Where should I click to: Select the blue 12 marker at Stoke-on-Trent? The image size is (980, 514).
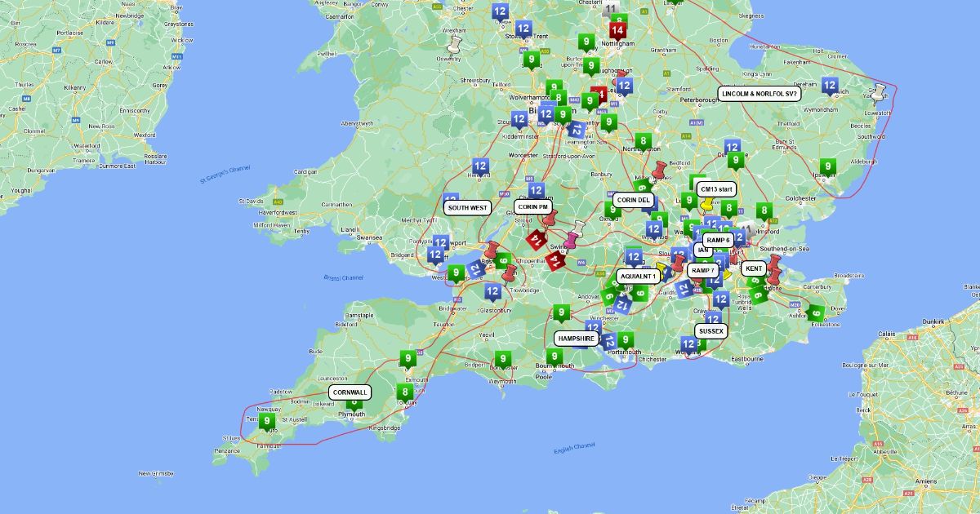tap(523, 29)
